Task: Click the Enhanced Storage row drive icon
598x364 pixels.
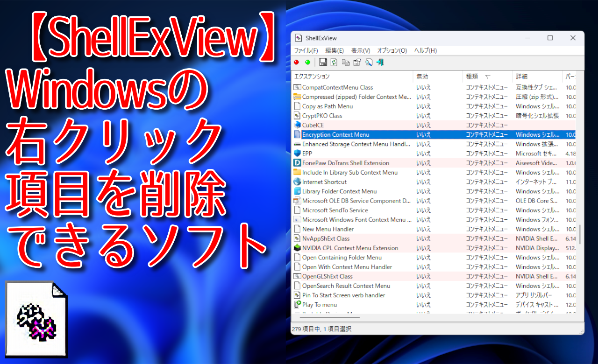Action: coord(297,144)
